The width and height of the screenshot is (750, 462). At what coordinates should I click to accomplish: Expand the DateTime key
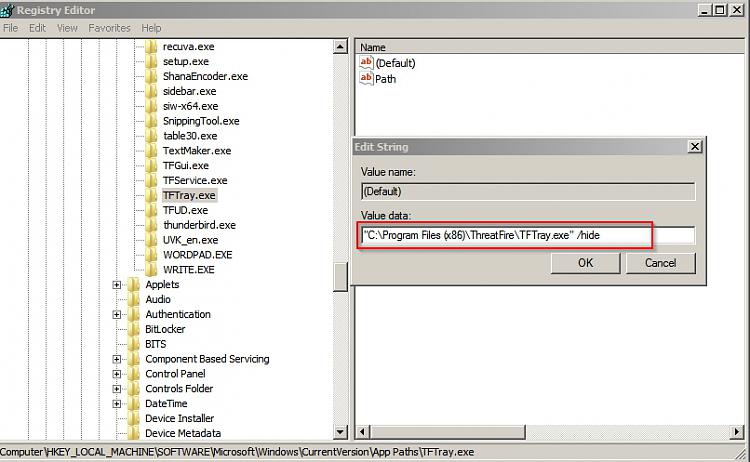(x=117, y=404)
